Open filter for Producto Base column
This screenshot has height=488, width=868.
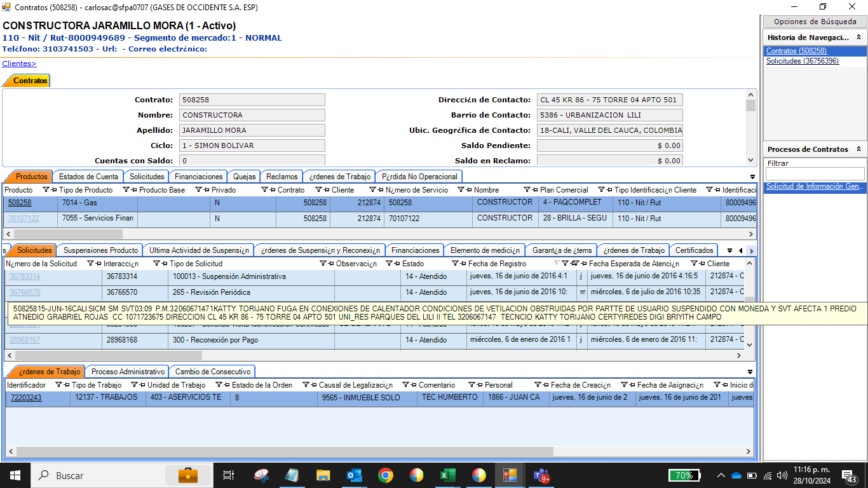[198, 190]
